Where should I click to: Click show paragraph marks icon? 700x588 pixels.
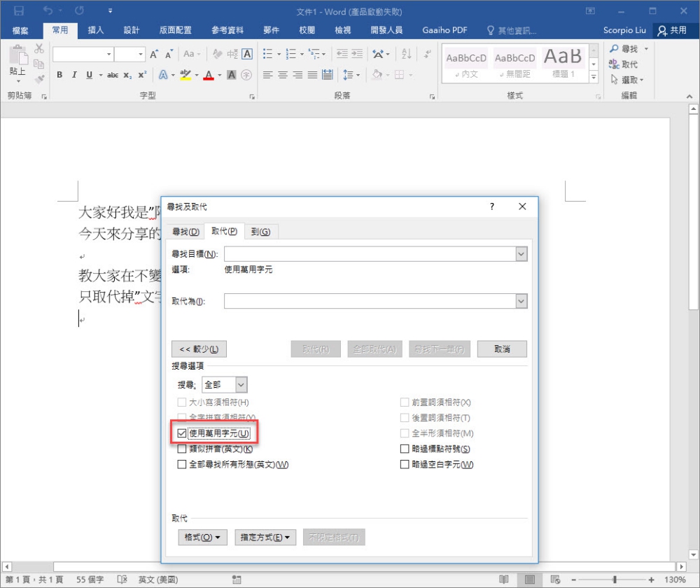427,55
